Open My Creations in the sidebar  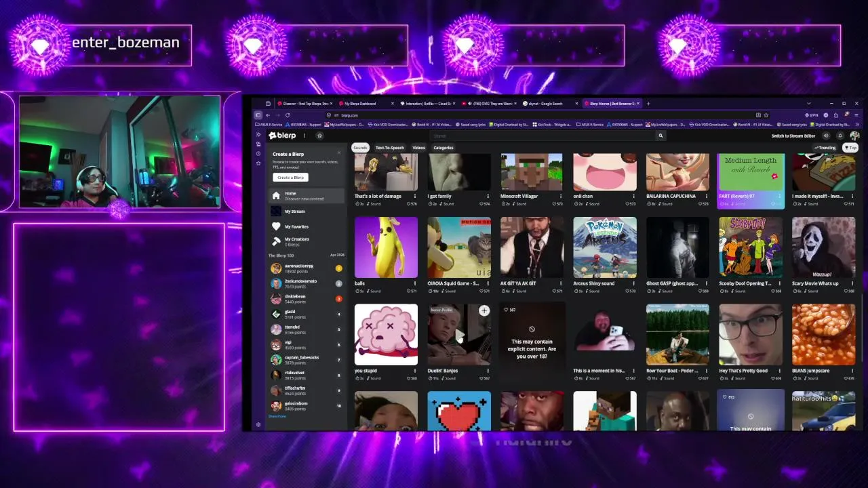tap(305, 241)
